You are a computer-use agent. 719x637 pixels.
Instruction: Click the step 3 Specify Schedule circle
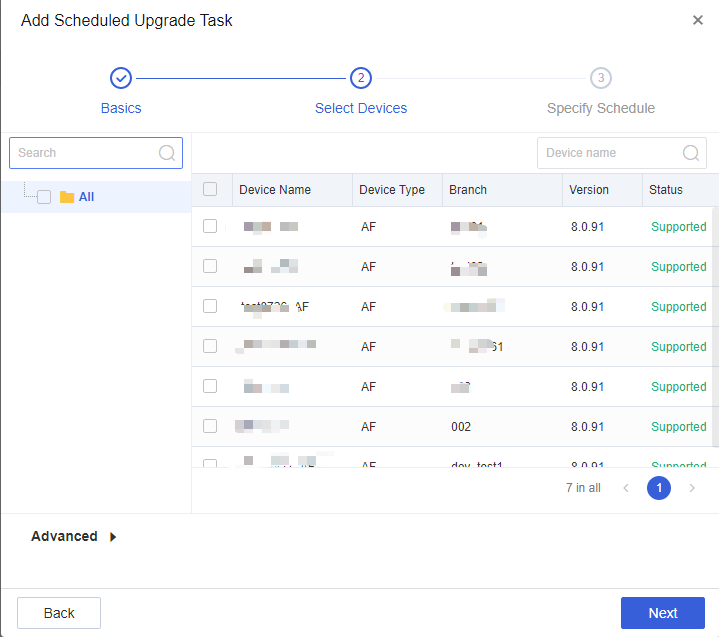click(600, 78)
